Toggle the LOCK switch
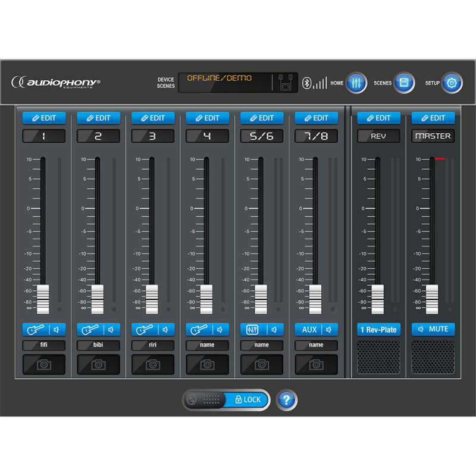This screenshot has width=476, height=476. click(x=226, y=400)
